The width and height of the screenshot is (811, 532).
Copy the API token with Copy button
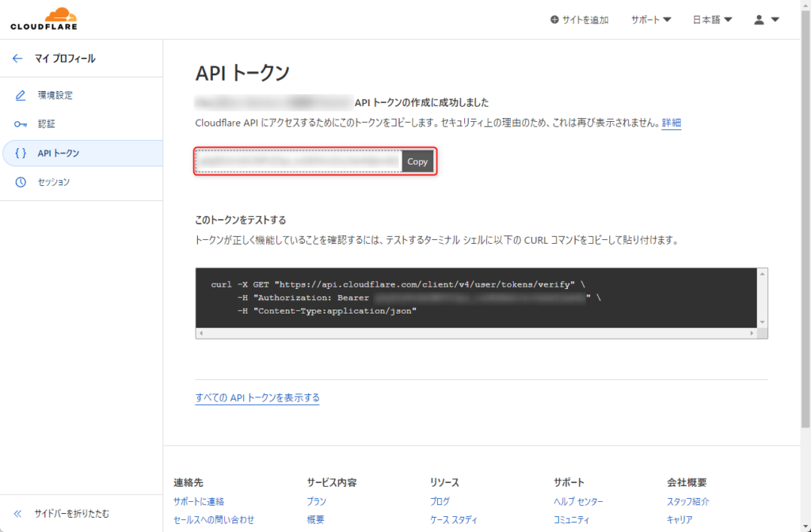[x=417, y=161]
